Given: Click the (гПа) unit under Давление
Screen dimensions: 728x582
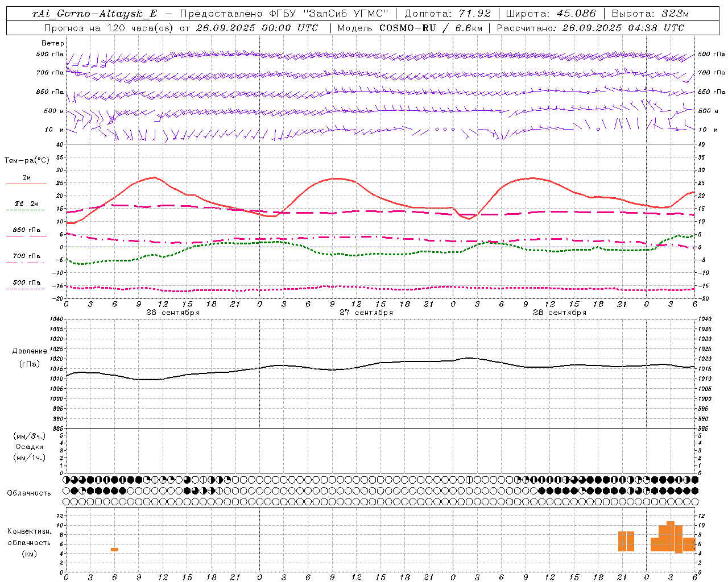Looking at the screenshot, I should click(30, 364).
